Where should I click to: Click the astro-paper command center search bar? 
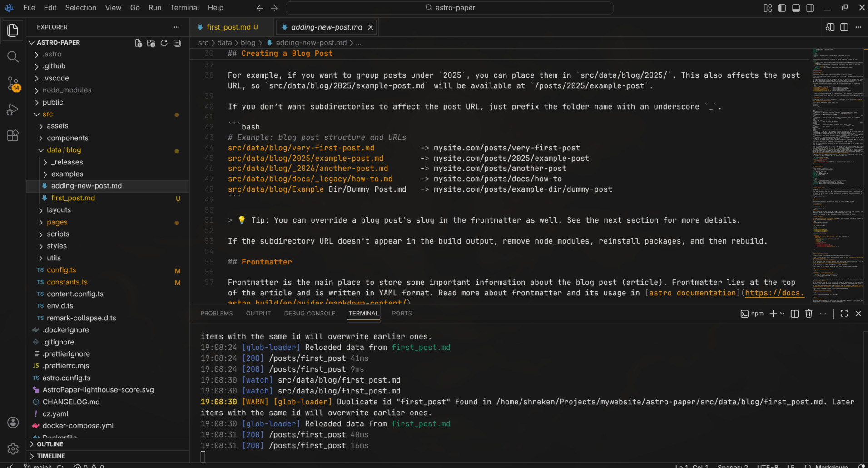[449, 8]
